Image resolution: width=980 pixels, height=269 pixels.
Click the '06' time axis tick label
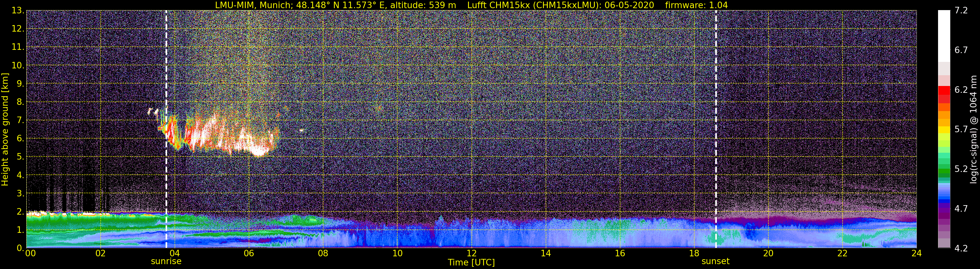pos(249,253)
